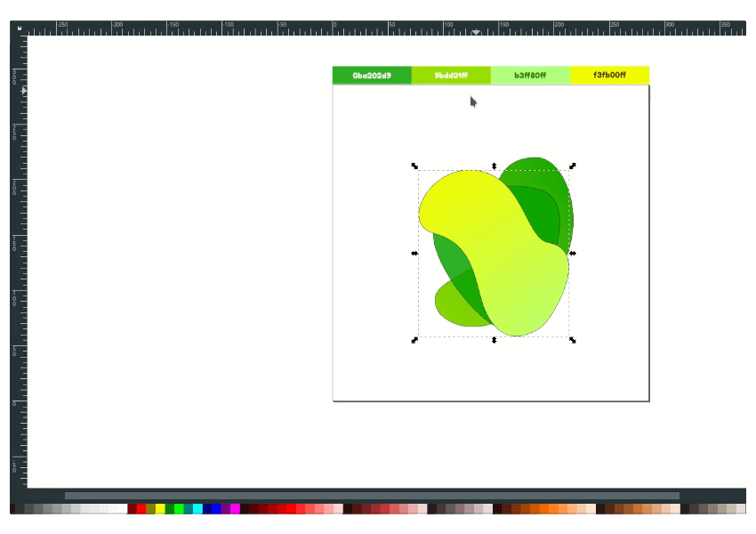This screenshot has height=534, width=756.
Task: Select the f3fb00ff yellow color label
Action: 610,76
